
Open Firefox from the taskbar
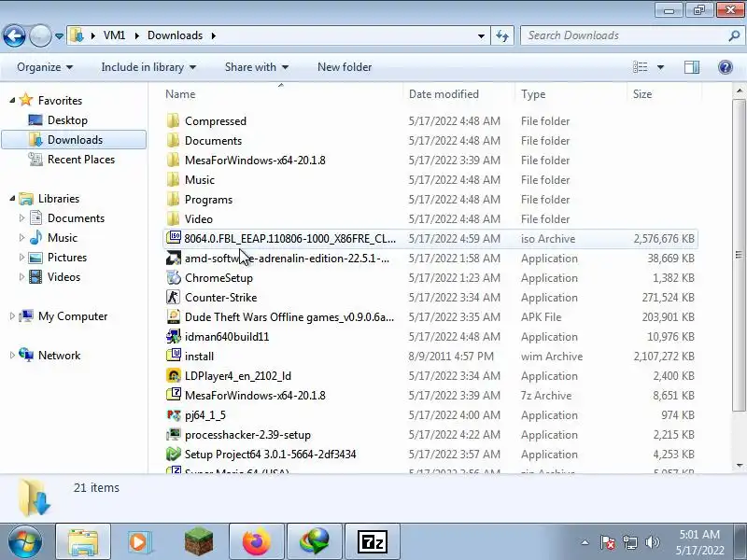[256, 542]
